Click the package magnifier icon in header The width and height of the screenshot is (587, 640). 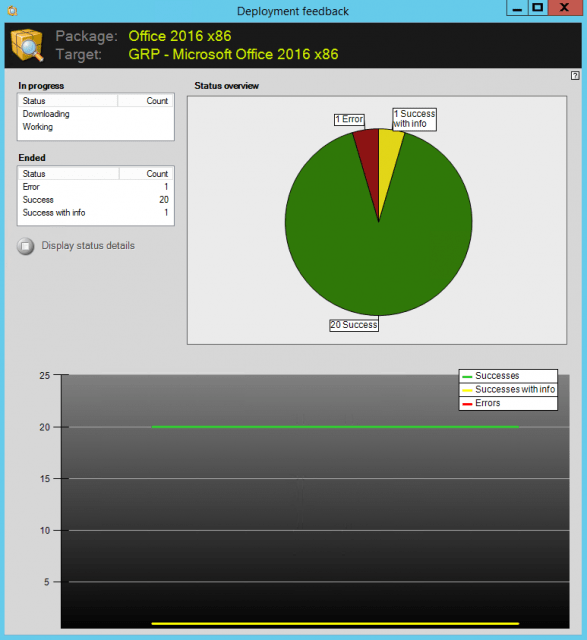[x=27, y=45]
